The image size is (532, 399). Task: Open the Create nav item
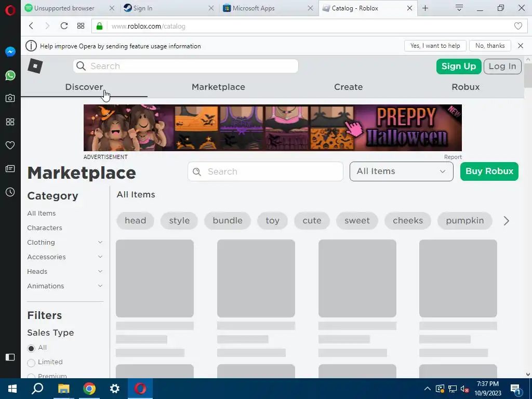coord(349,87)
